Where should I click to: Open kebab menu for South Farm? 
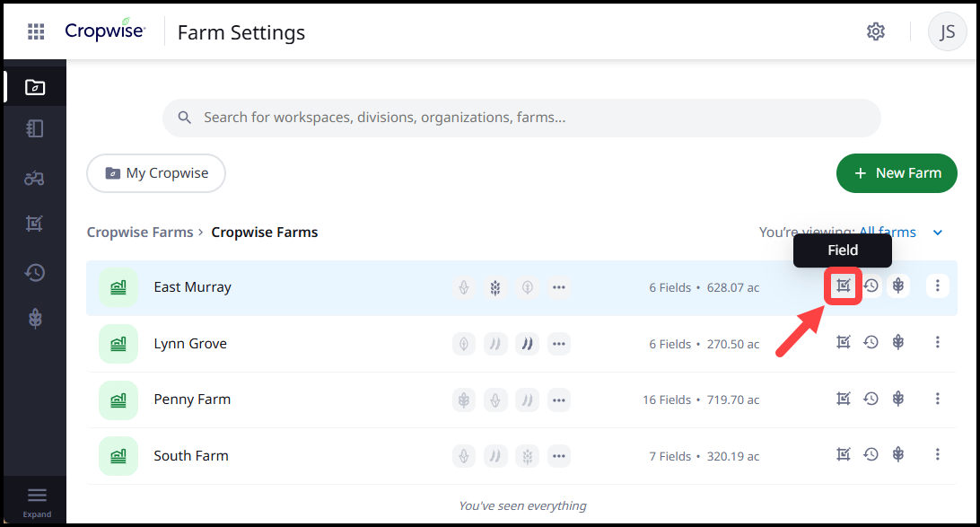pos(937,454)
